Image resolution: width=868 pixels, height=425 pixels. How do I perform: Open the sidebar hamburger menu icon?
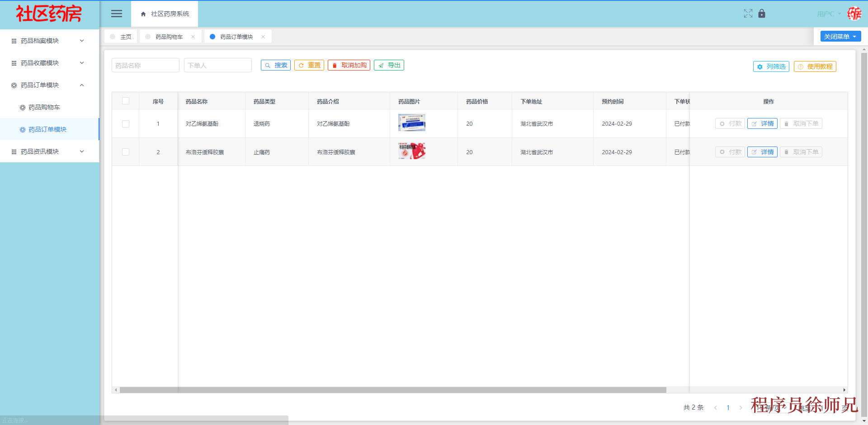116,14
